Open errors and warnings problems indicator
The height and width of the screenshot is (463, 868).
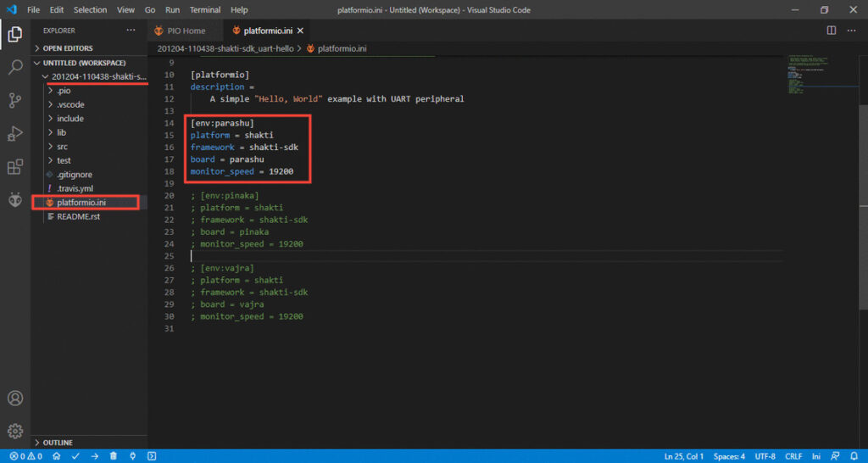click(26, 456)
